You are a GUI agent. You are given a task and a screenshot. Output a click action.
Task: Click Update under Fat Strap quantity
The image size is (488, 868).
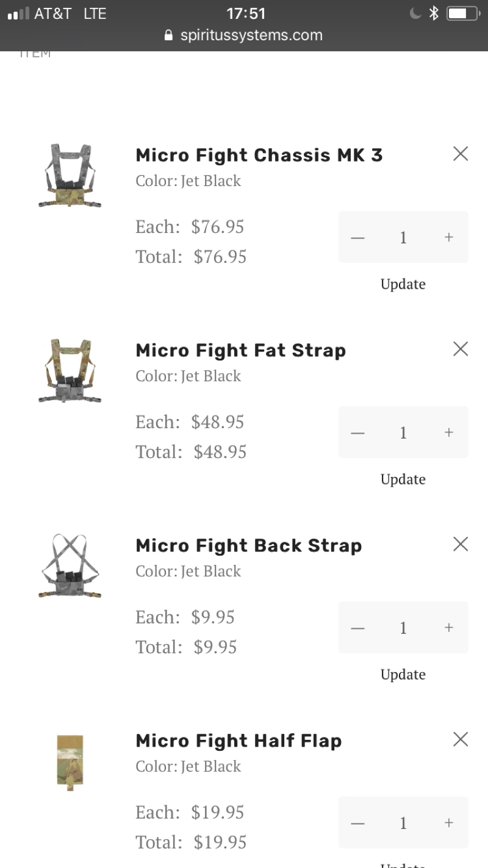[403, 479]
